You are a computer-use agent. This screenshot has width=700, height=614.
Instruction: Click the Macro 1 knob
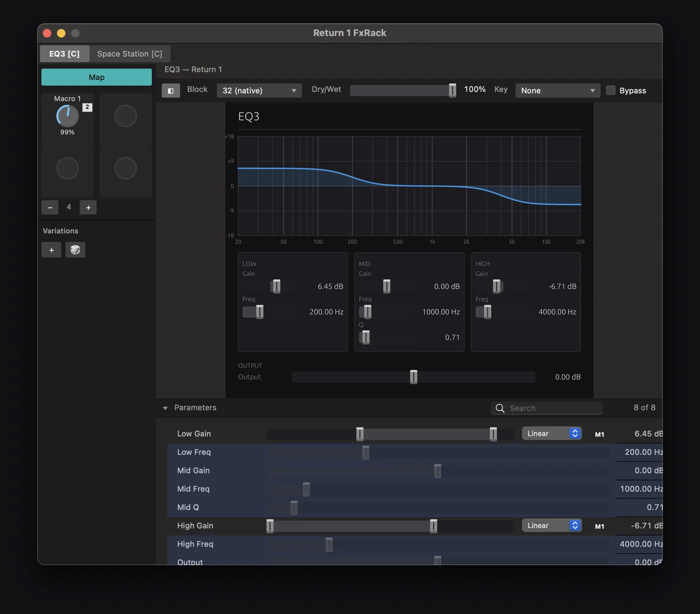[x=67, y=116]
